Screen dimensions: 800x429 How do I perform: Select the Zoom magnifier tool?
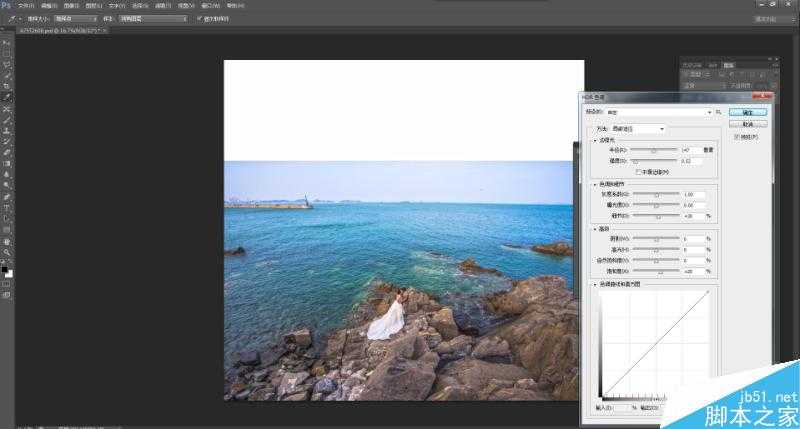(7, 252)
